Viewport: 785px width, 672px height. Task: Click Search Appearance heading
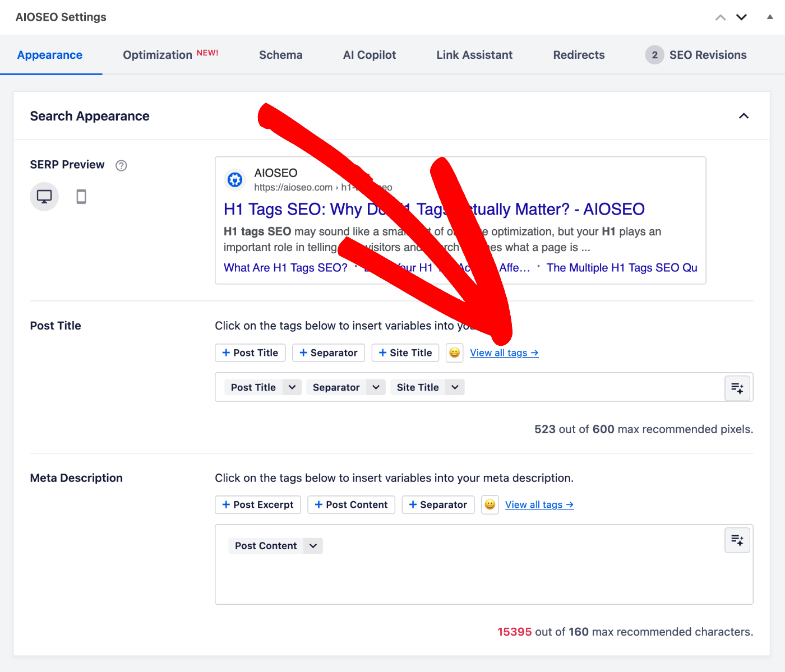click(x=90, y=116)
